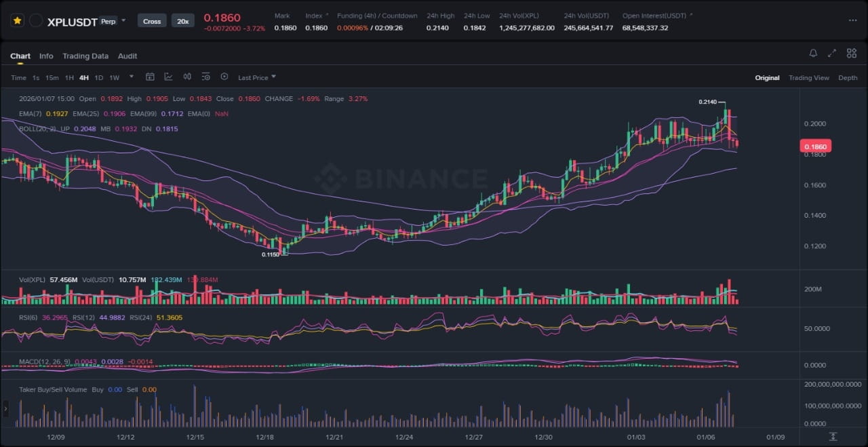Select the 1W interval
The width and height of the screenshot is (868, 447).
coord(115,77)
